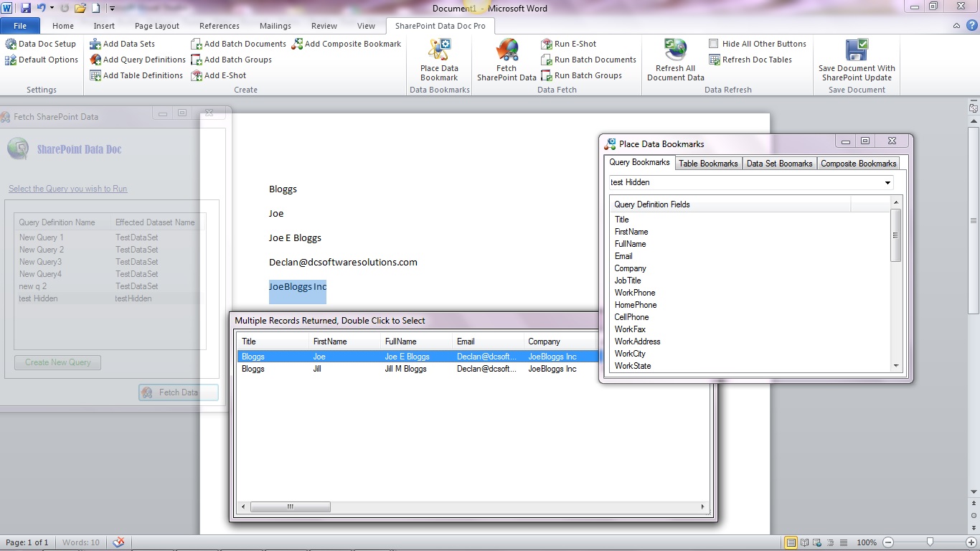This screenshot has width=980, height=551.
Task: Select the test Hidden query row
Action: click(x=110, y=298)
